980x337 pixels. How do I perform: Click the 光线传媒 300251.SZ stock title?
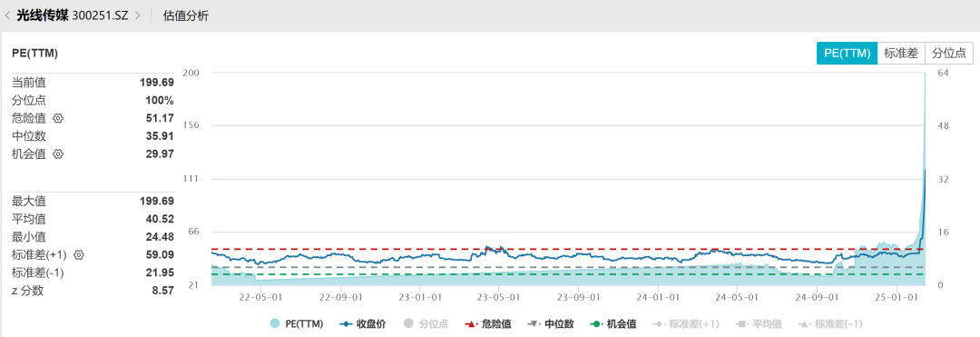(73, 15)
